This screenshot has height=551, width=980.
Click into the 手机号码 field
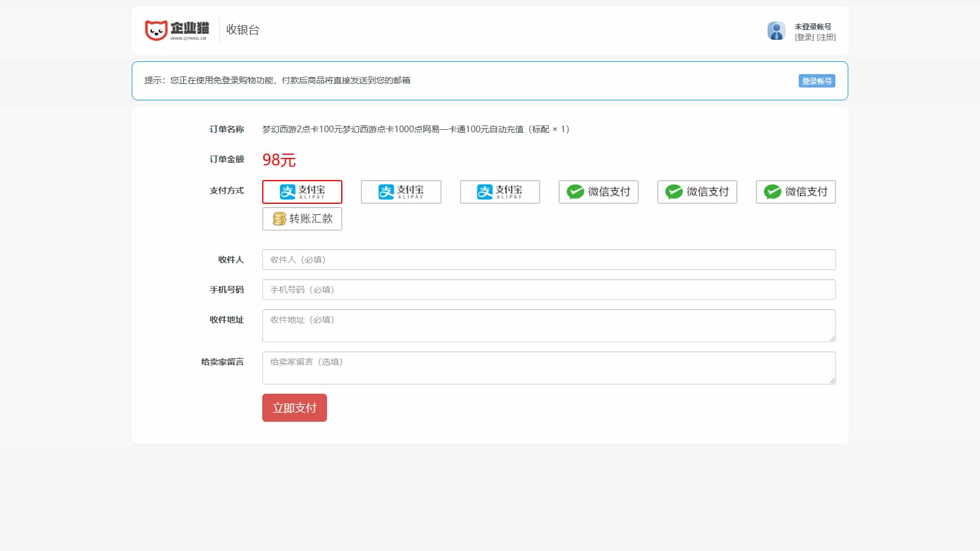coord(549,290)
